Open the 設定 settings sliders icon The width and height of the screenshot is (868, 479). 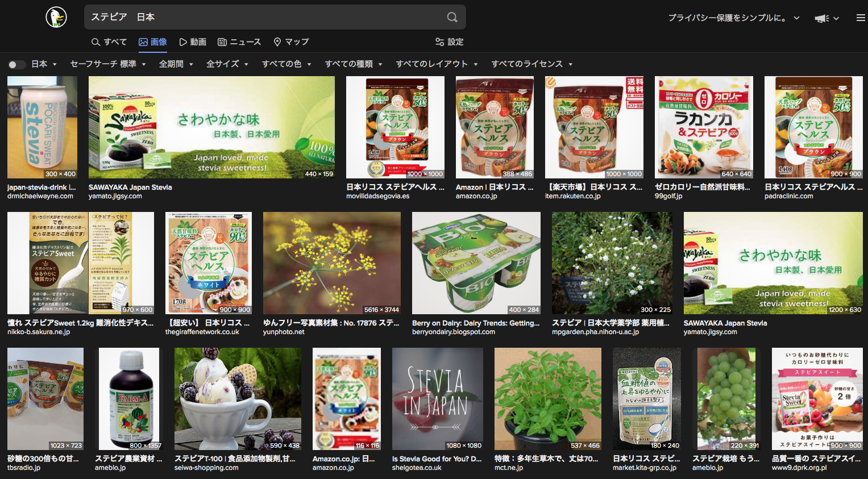(x=439, y=42)
